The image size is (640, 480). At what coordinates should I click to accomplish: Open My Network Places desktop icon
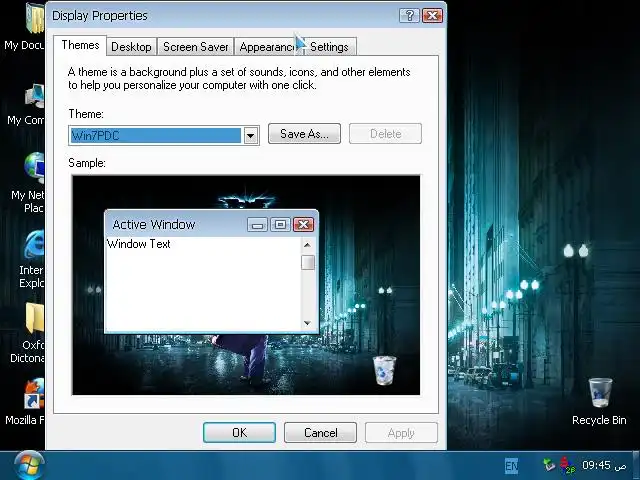tap(28, 182)
